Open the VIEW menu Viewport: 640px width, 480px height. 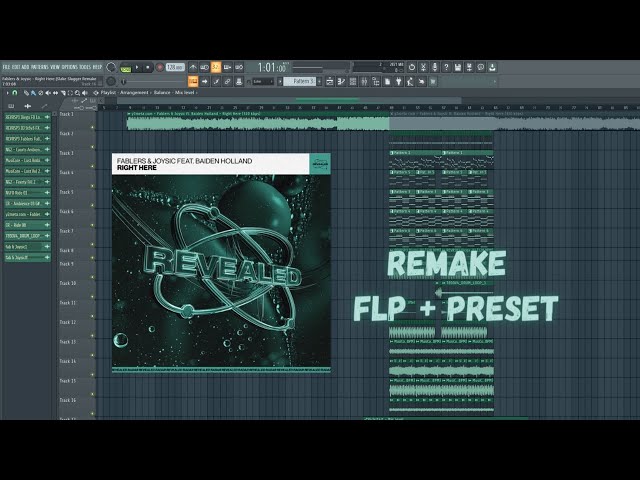55,67
